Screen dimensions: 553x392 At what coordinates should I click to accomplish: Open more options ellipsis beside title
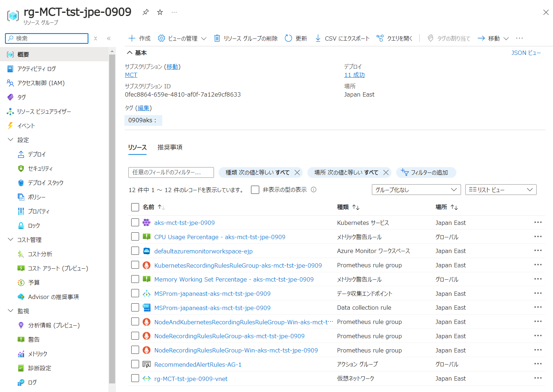pyautogui.click(x=174, y=12)
